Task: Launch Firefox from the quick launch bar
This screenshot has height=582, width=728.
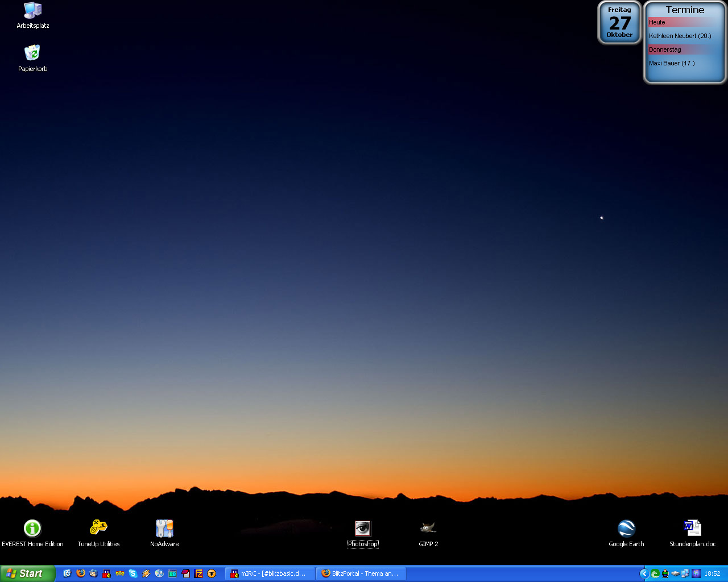Action: point(80,573)
